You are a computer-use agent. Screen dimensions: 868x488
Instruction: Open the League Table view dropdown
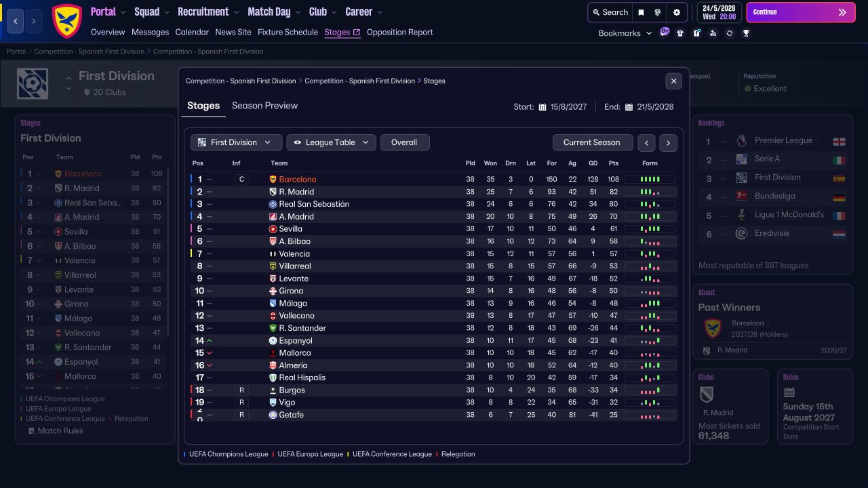[331, 142]
